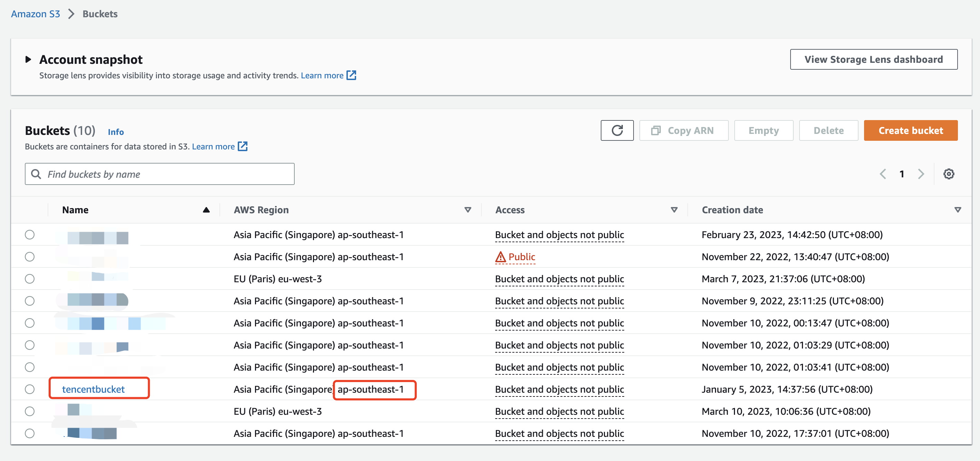Image resolution: width=980 pixels, height=461 pixels.
Task: Sort by AWS Region column arrow
Action: (468, 210)
